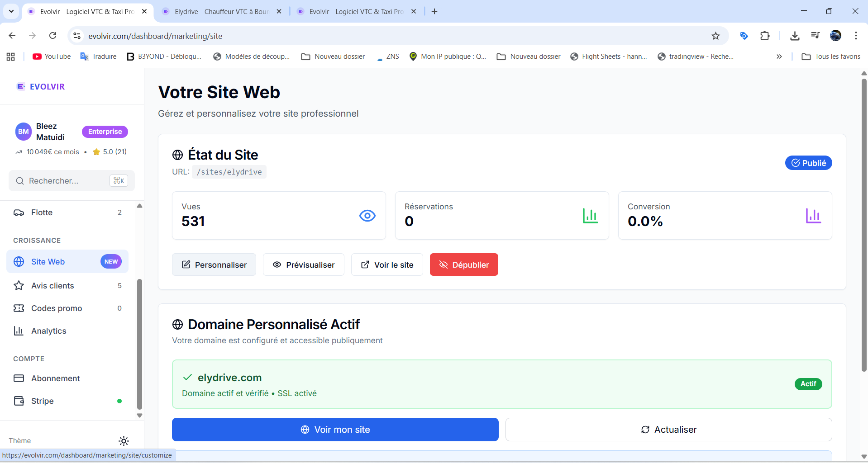Viewport: 868px width, 463px height.
Task: Toggle the theme light mode switch
Action: (124, 441)
